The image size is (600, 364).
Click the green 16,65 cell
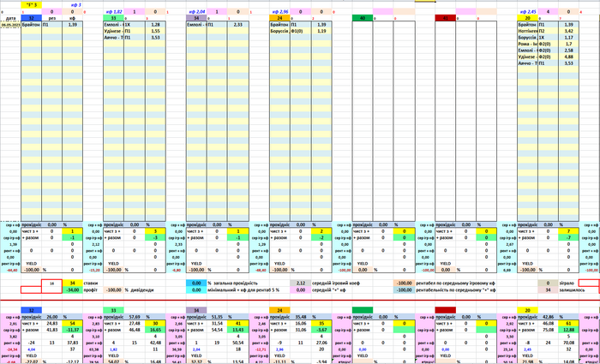(x=155, y=330)
